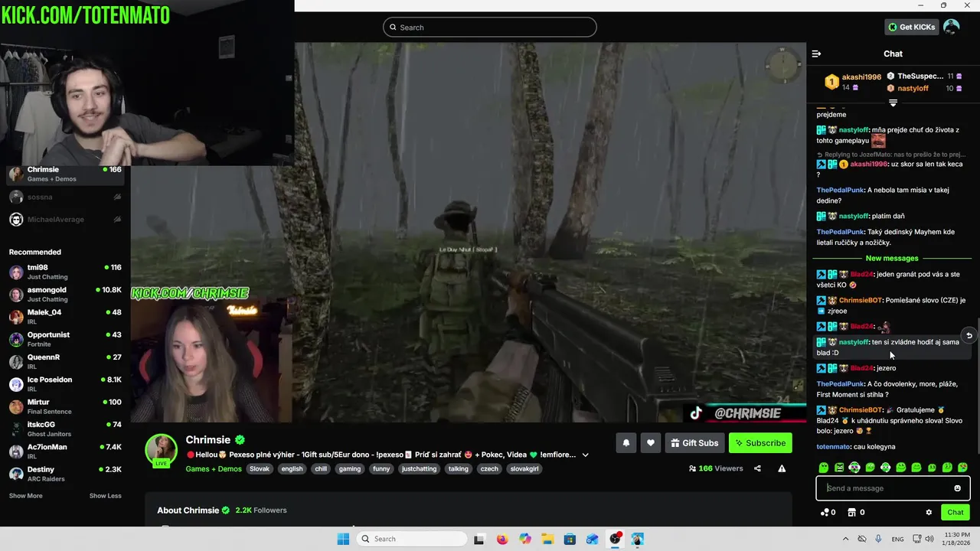The width and height of the screenshot is (980, 551).
Task: Open sossna offline channel in sidebar
Action: point(65,197)
